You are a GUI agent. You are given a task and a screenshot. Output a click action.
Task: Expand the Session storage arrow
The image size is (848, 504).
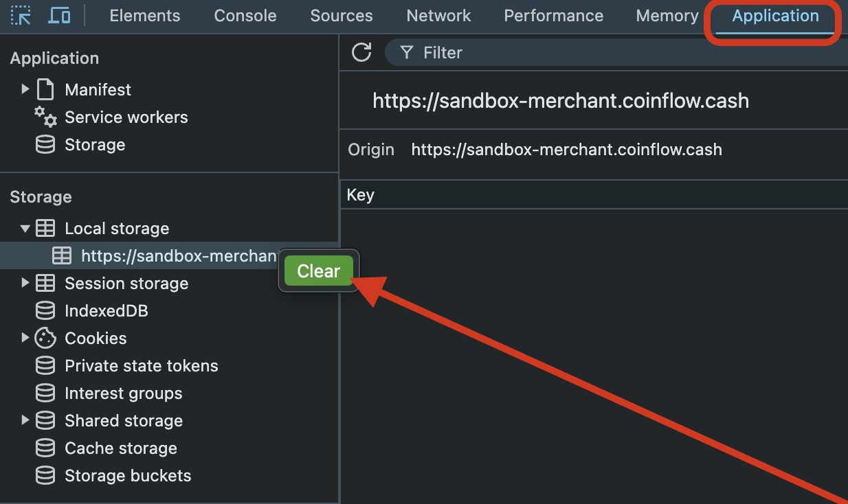(x=25, y=283)
